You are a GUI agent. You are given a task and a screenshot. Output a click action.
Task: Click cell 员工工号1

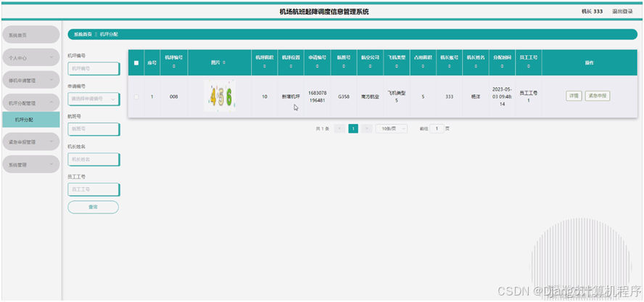click(529, 97)
